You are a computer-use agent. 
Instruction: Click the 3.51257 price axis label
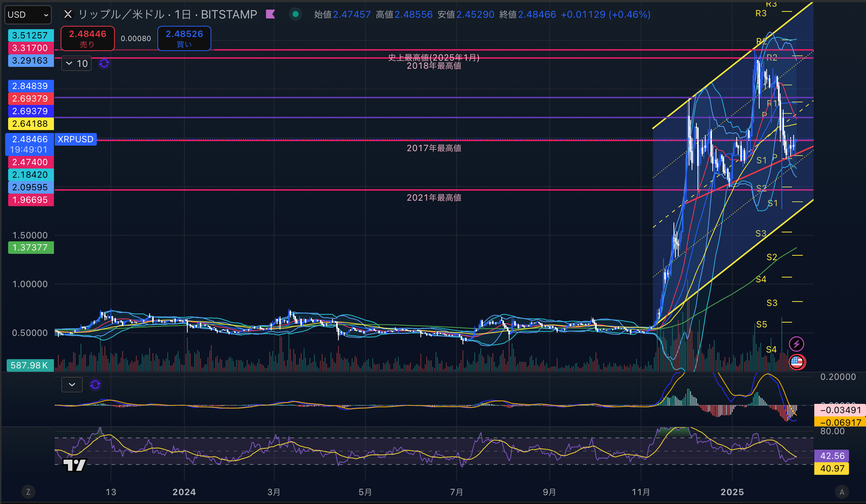[31, 35]
